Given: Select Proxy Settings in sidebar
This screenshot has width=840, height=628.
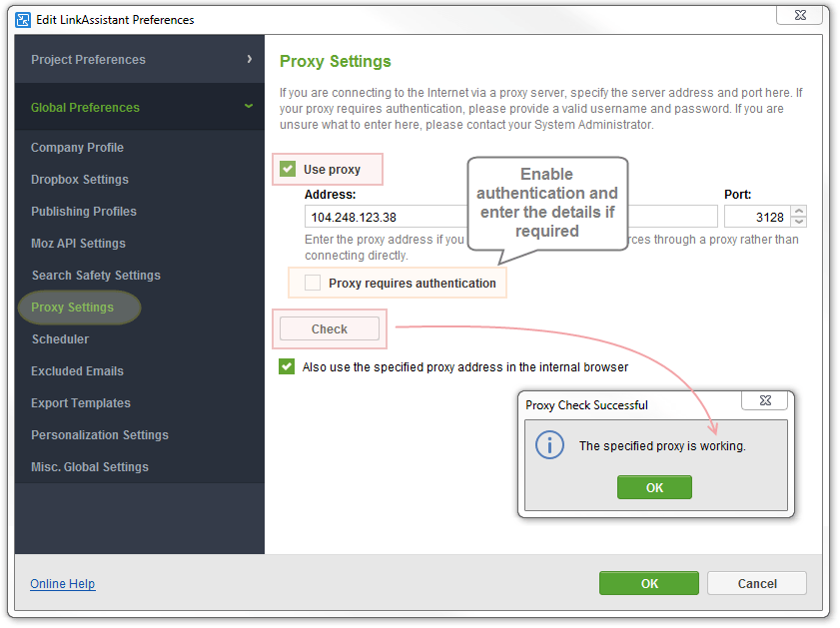Looking at the screenshot, I should click(72, 308).
